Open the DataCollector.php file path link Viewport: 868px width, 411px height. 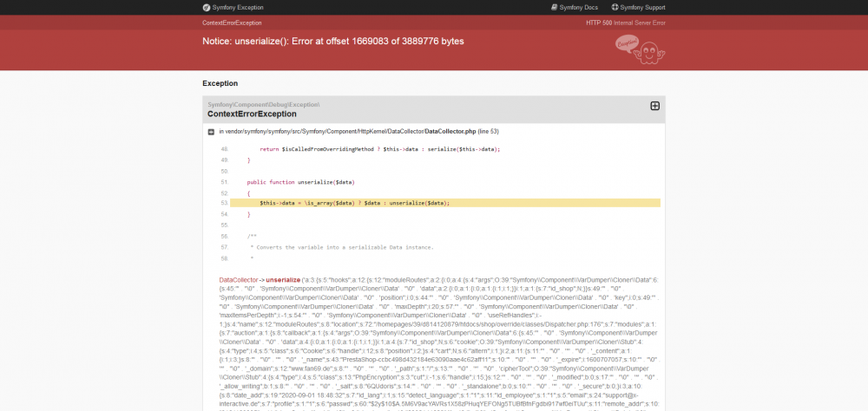(x=358, y=132)
